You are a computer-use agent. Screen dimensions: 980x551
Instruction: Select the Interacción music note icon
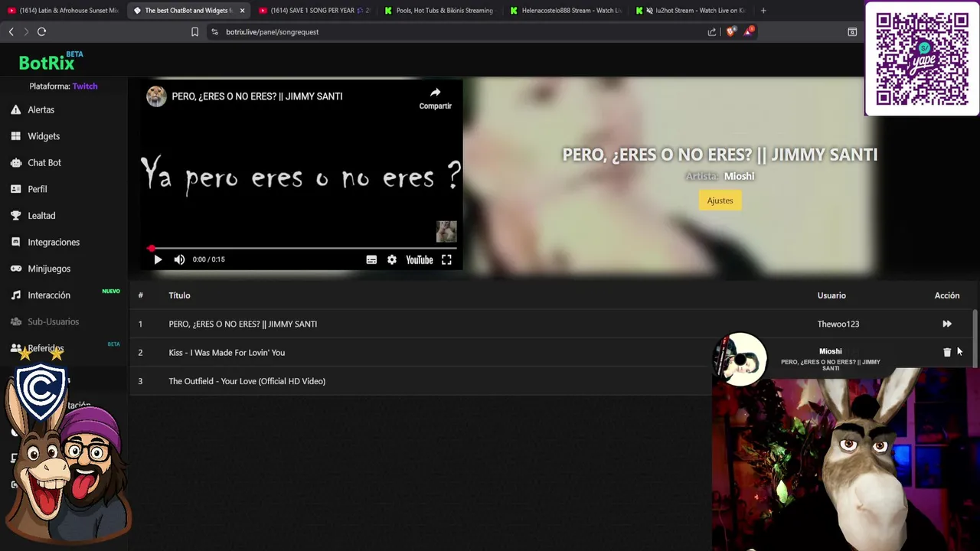15,295
